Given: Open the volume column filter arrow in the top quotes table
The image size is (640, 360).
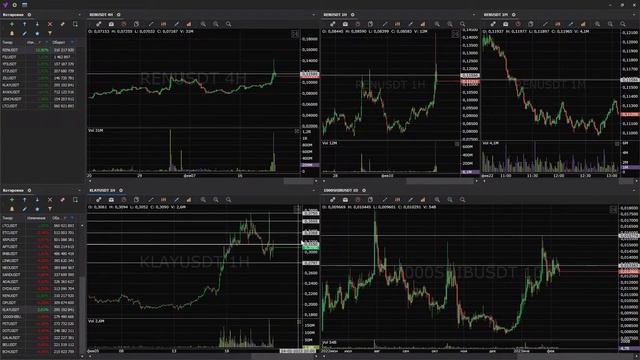Looking at the screenshot, I should pyautogui.click(x=72, y=42).
